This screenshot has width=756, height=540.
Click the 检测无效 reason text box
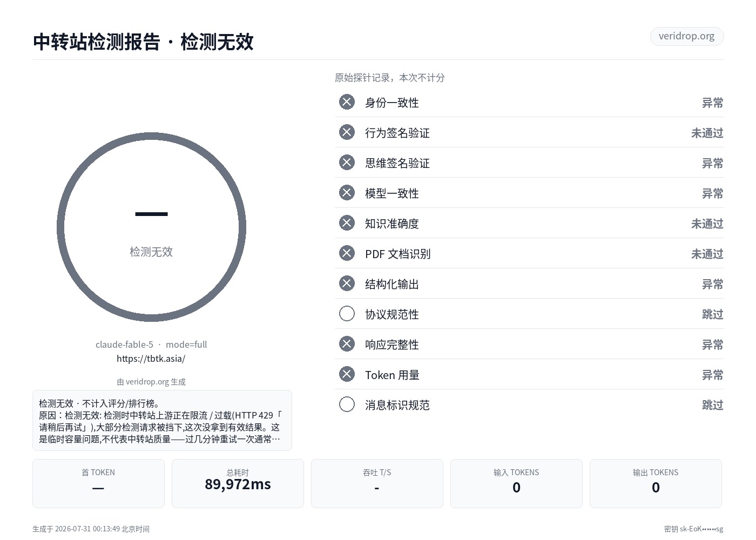pyautogui.click(x=162, y=420)
